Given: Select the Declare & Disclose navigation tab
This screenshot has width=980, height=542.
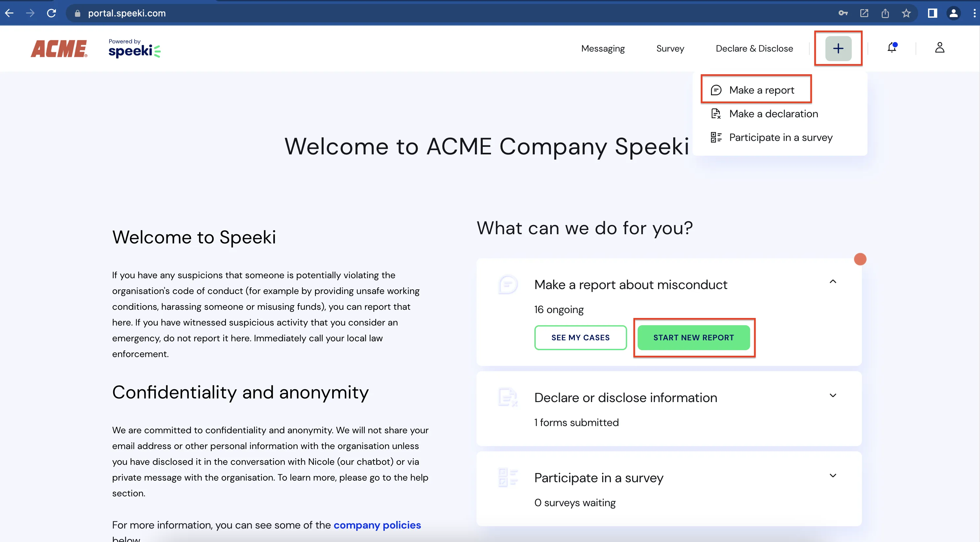Looking at the screenshot, I should 754,48.
